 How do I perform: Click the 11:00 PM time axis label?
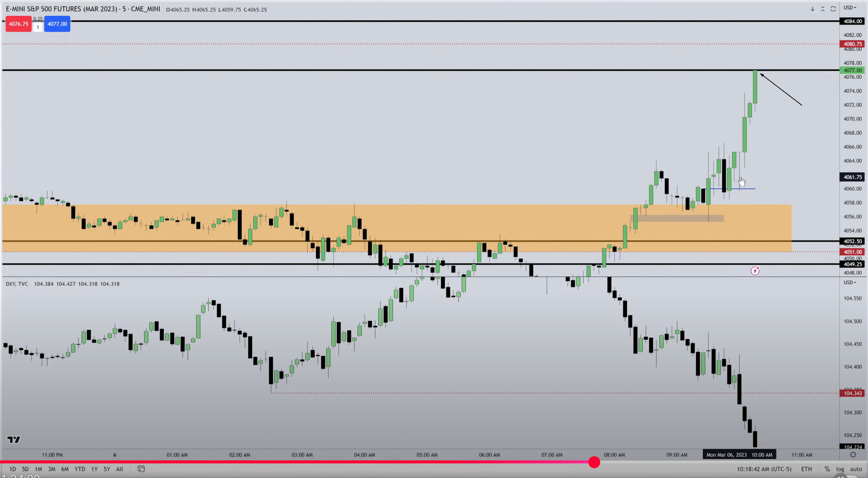[x=52, y=455]
